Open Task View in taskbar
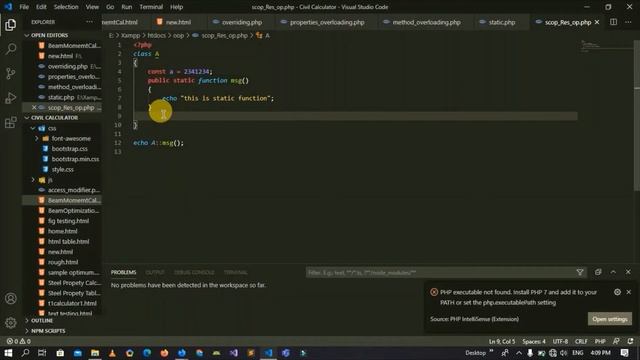This screenshot has height=360, width=640. (x=42, y=353)
